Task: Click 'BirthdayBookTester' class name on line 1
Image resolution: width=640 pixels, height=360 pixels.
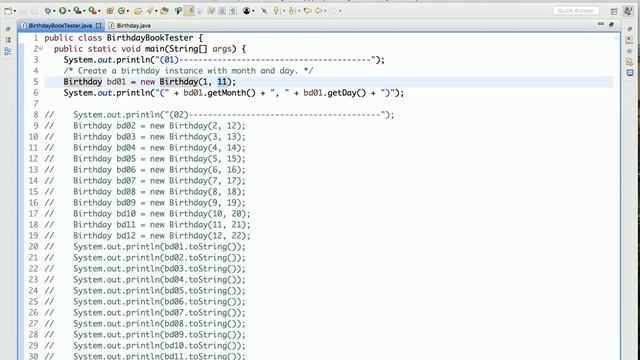Action: tap(150, 38)
